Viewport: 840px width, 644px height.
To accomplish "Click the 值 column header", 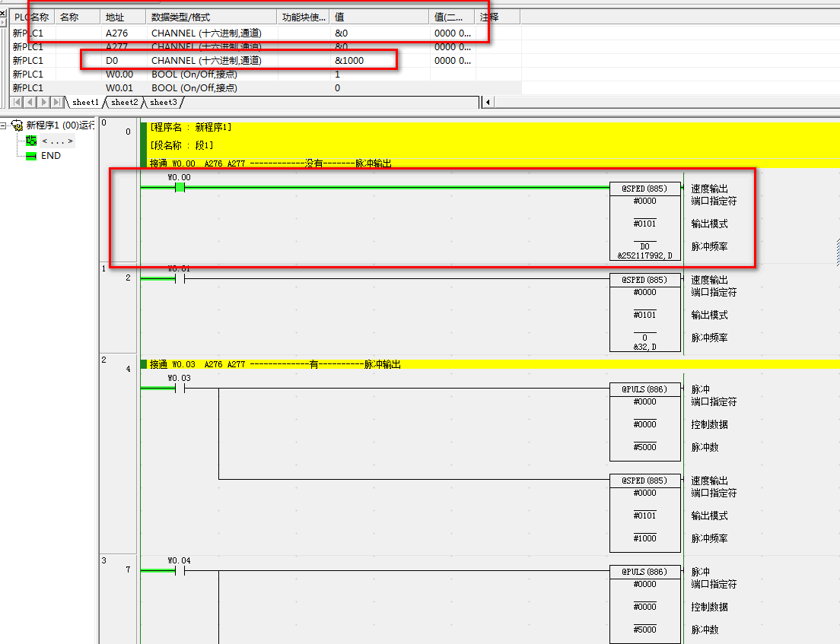I will (380, 17).
